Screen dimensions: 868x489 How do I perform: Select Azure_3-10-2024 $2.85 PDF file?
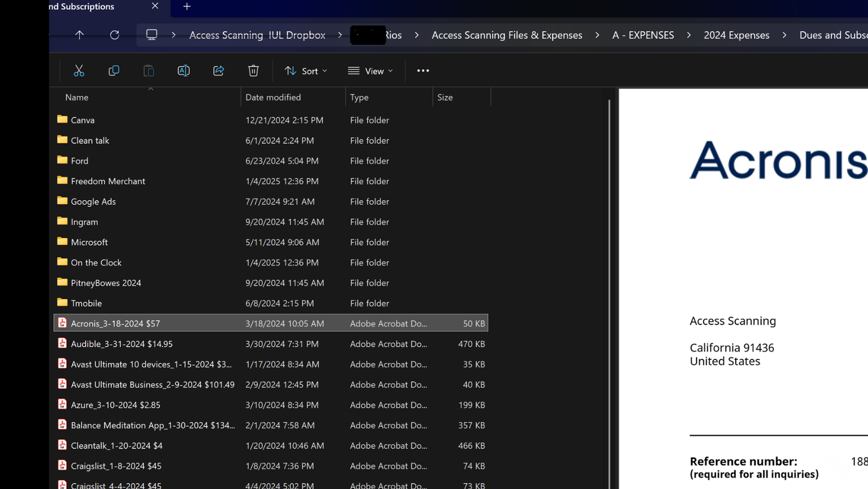pos(271,405)
